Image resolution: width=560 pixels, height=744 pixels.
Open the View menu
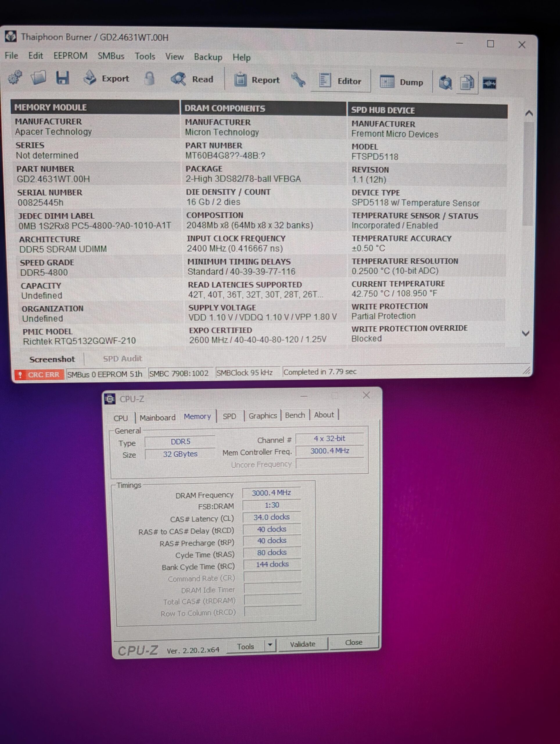point(175,57)
